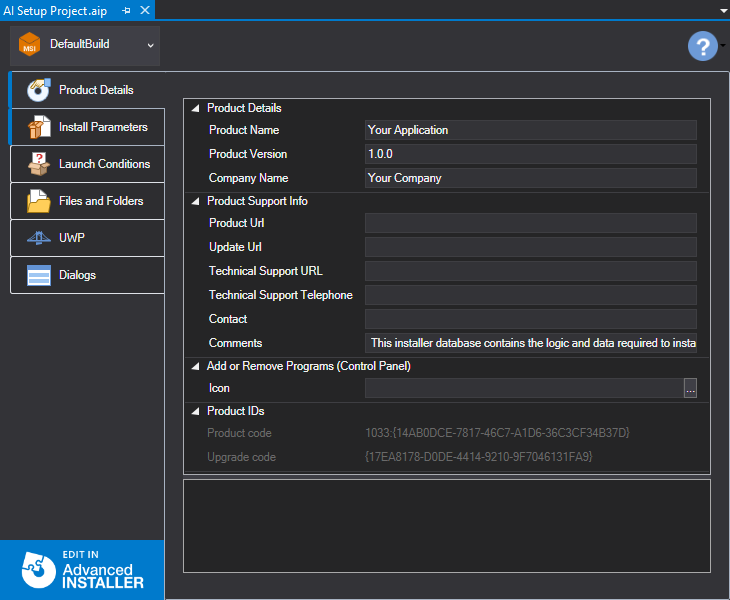Click the UWP bridge icon

(38, 238)
